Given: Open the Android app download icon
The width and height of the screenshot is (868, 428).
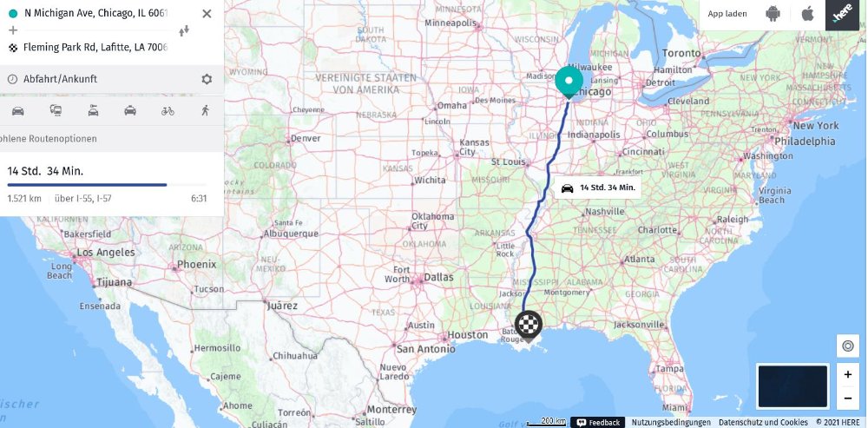Looking at the screenshot, I should [773, 14].
